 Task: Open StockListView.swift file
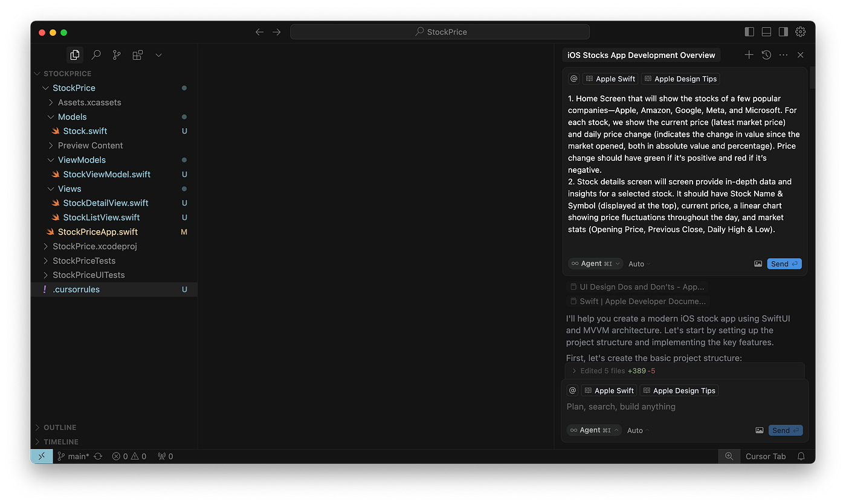pos(114,218)
